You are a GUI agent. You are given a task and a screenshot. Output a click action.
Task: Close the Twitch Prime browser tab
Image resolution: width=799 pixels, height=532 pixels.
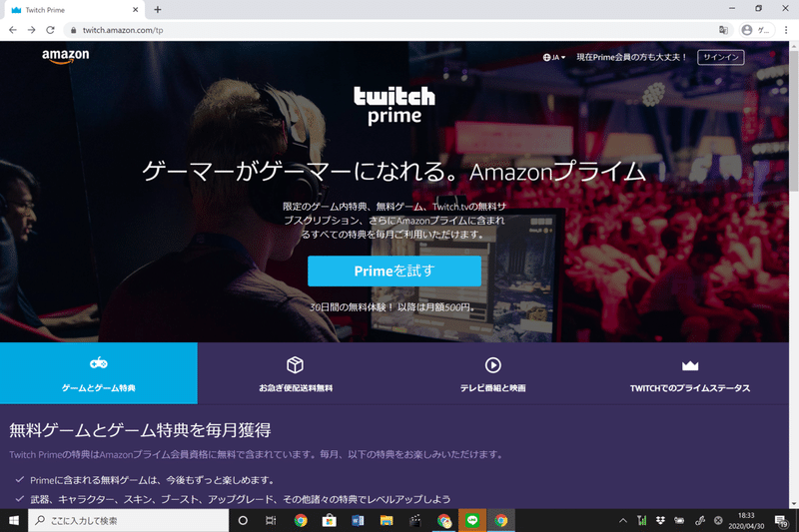coord(135,10)
